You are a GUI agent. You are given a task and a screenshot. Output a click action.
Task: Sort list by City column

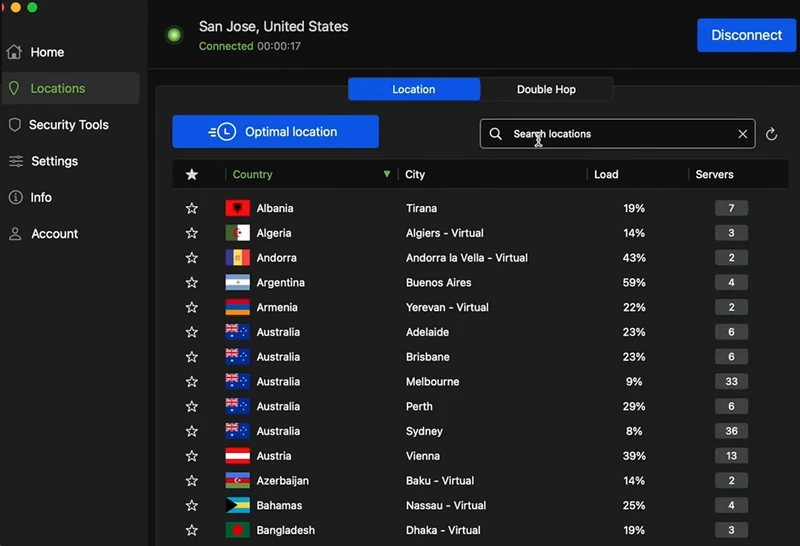coord(415,175)
